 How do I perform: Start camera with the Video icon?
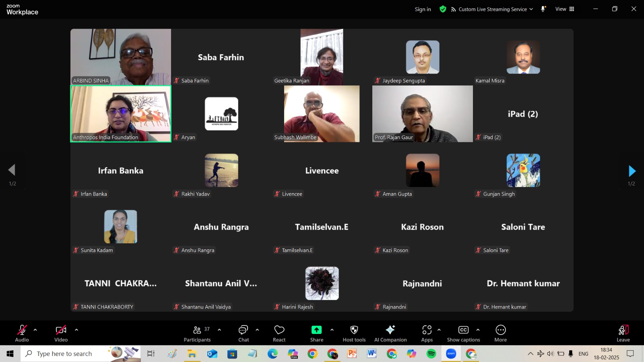pos(61,330)
